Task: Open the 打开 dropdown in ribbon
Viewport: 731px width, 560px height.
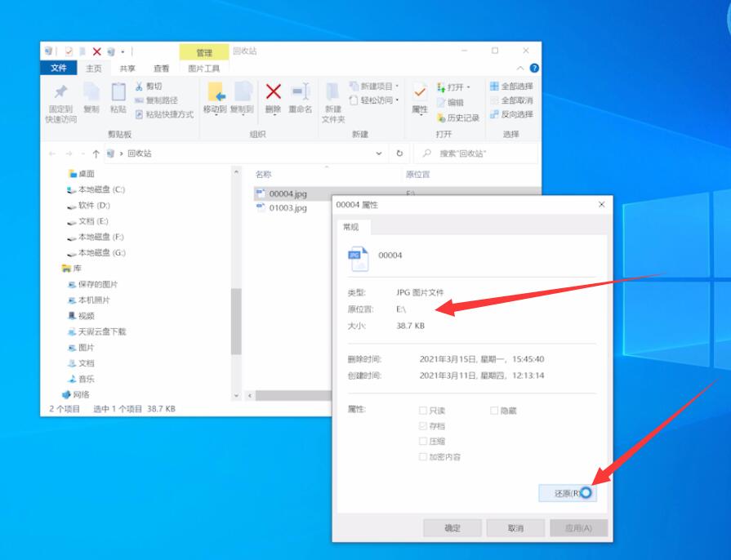Action: [453, 87]
